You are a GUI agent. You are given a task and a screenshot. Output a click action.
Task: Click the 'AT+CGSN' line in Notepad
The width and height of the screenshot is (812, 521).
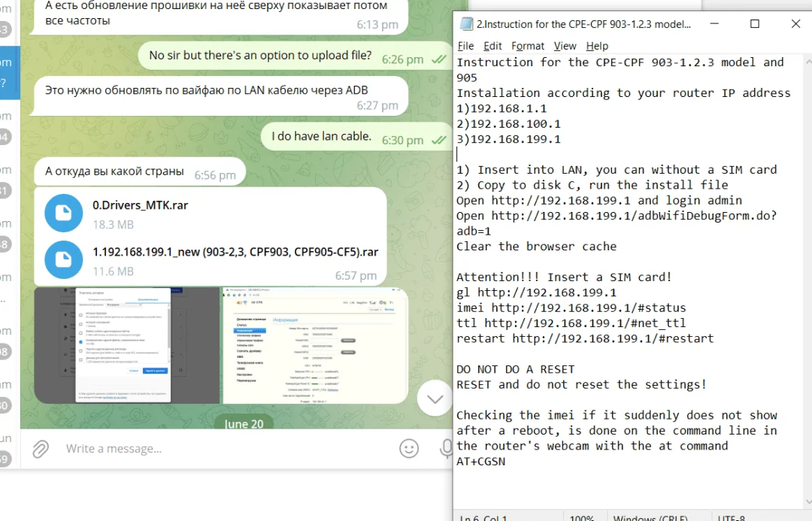[480, 462]
